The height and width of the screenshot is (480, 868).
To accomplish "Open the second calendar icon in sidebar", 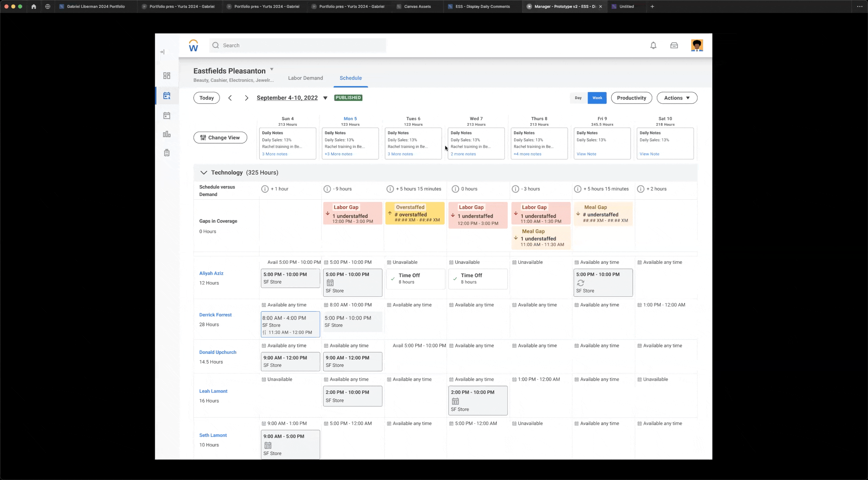I will pos(167,116).
